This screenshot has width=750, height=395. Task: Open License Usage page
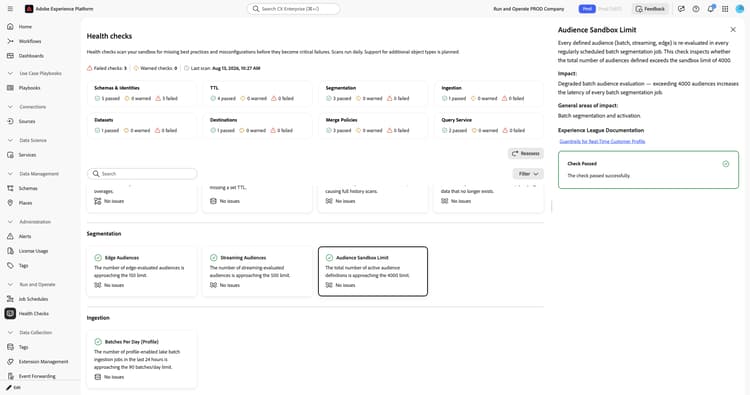point(33,251)
